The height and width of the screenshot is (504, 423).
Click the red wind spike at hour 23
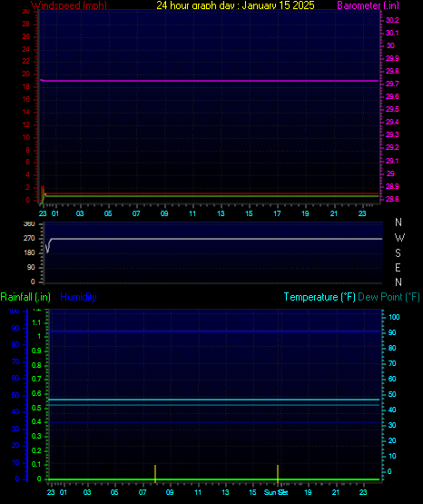click(x=43, y=193)
